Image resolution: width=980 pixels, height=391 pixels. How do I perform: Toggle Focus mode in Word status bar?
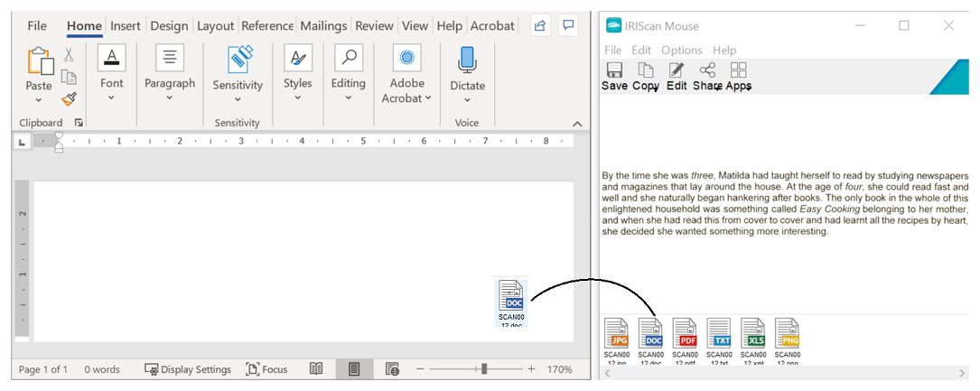pyautogui.click(x=266, y=369)
